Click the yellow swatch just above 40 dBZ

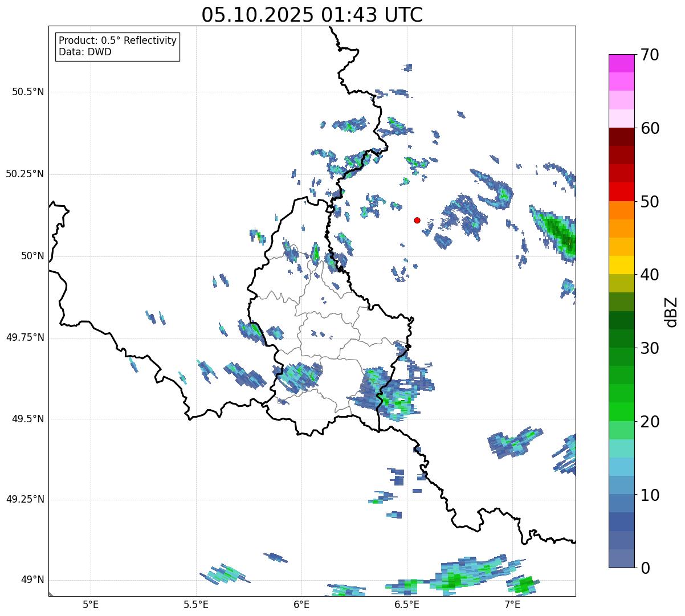621,266
